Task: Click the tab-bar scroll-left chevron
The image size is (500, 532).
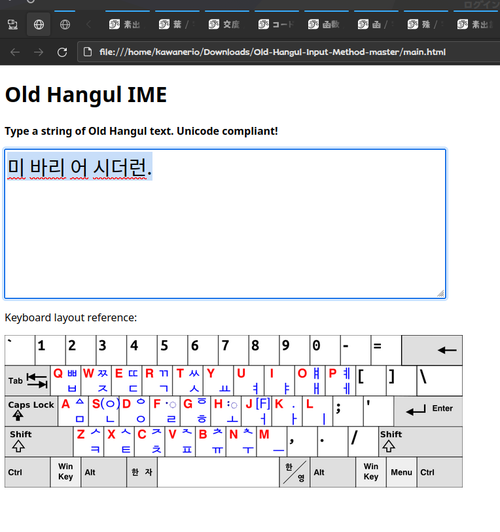Action: point(89,24)
